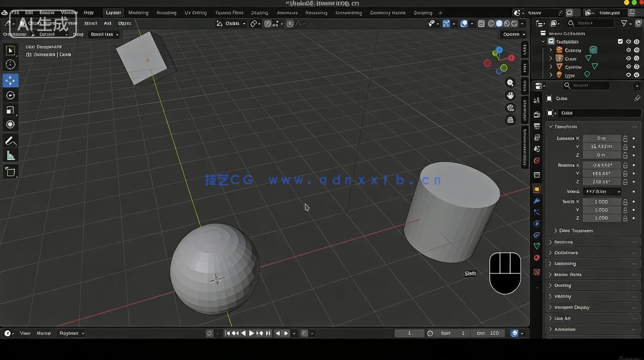Collapse the Collection in the outliner
The height and width of the screenshot is (360, 644).
(543, 41)
